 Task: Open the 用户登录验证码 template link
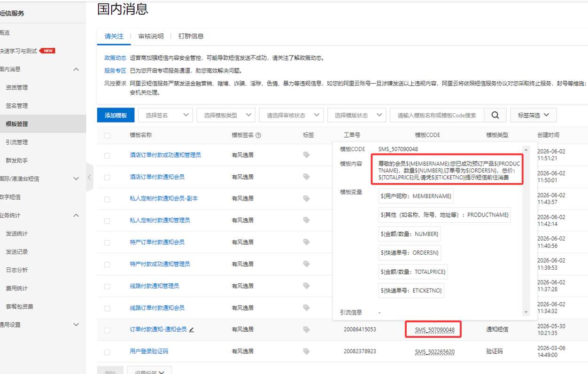[x=149, y=351]
